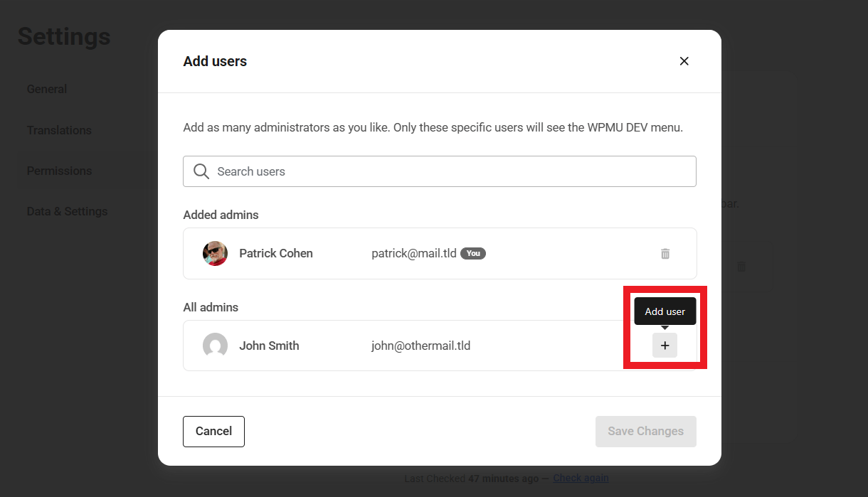Image resolution: width=868 pixels, height=497 pixels.
Task: Click the Add users dialog title
Action: point(215,61)
